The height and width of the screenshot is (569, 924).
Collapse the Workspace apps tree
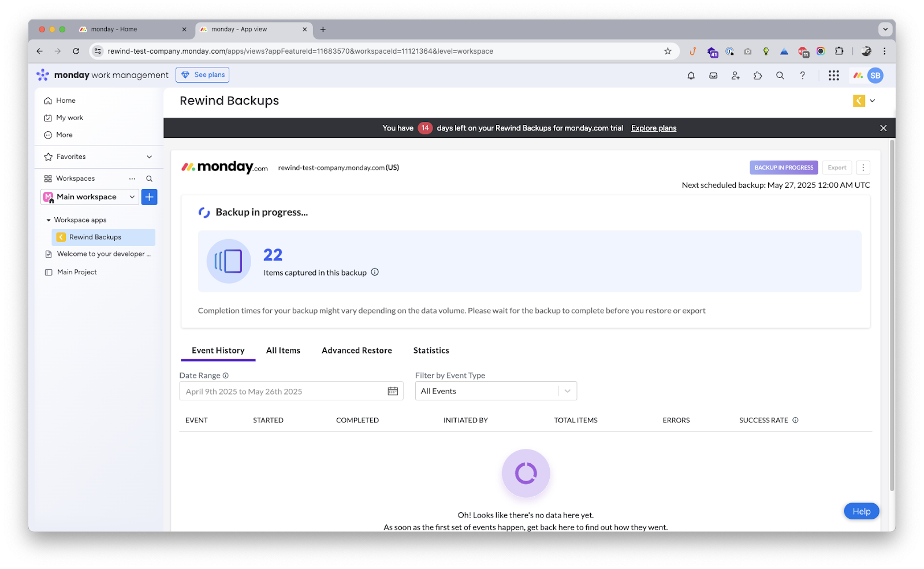click(x=49, y=220)
